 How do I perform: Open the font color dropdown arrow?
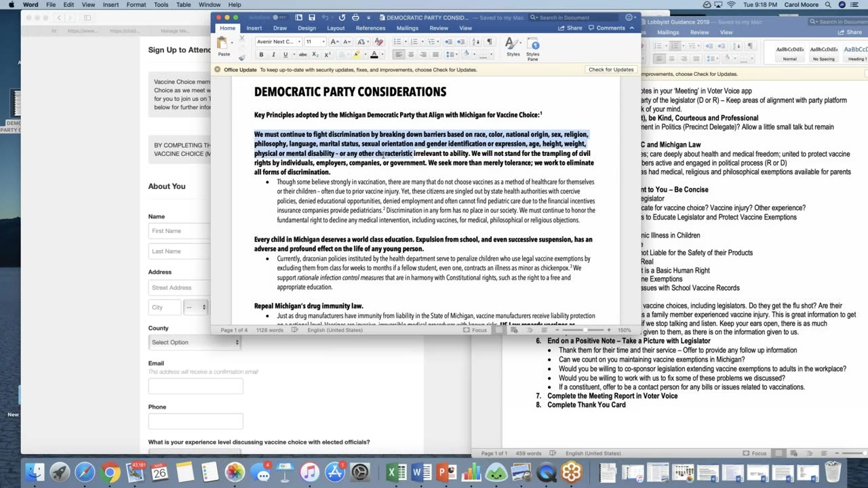point(382,54)
